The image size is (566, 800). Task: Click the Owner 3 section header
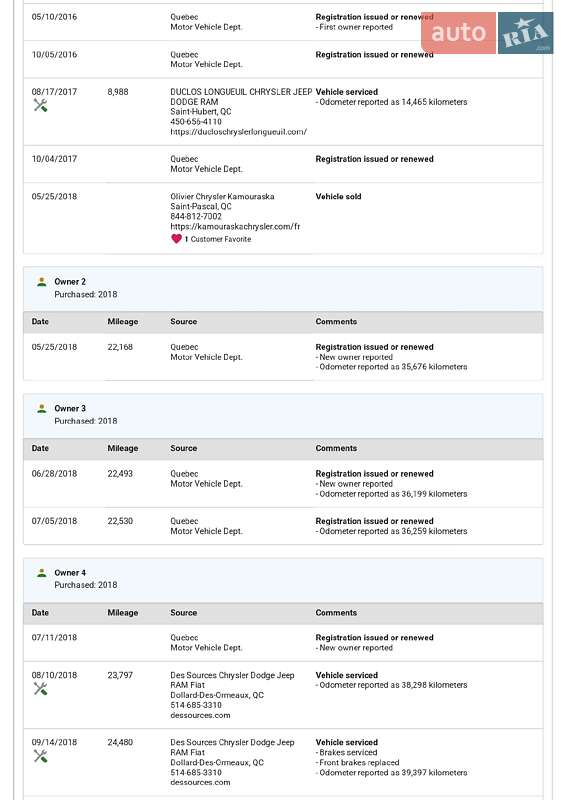[x=283, y=415]
